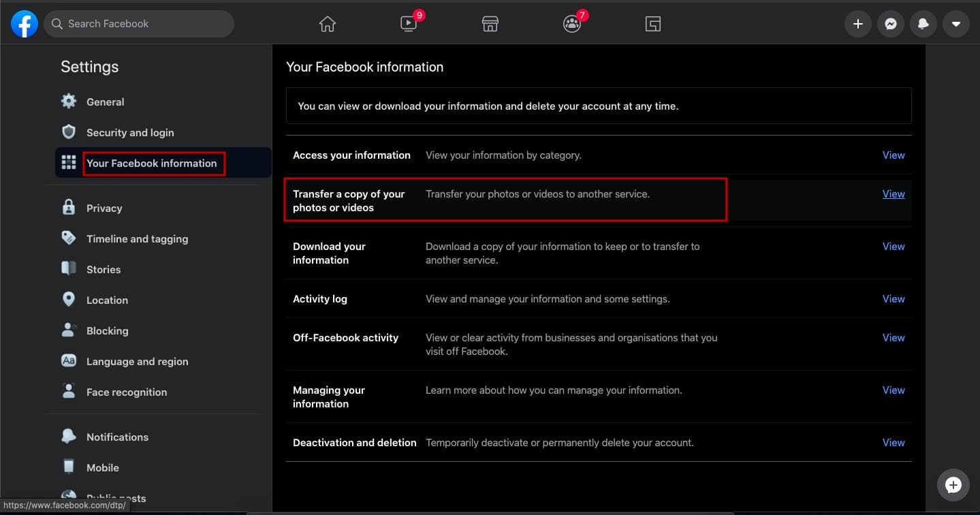Click the Notifications bell icon in sidebar
980x515 pixels.
pos(69,437)
